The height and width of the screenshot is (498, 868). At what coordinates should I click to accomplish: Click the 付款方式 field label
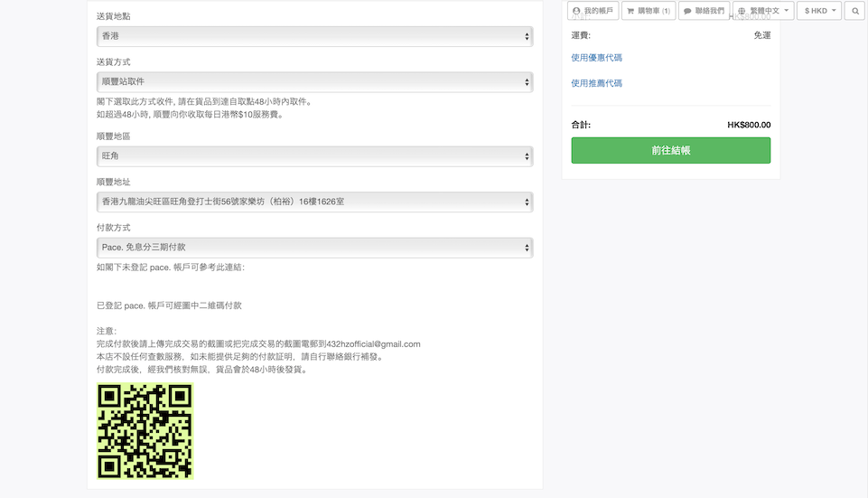pyautogui.click(x=114, y=228)
